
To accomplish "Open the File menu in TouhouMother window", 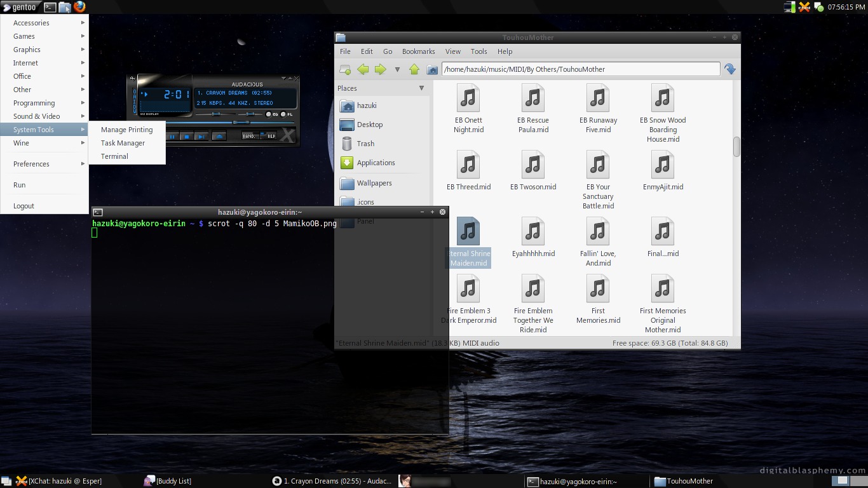I will (345, 51).
